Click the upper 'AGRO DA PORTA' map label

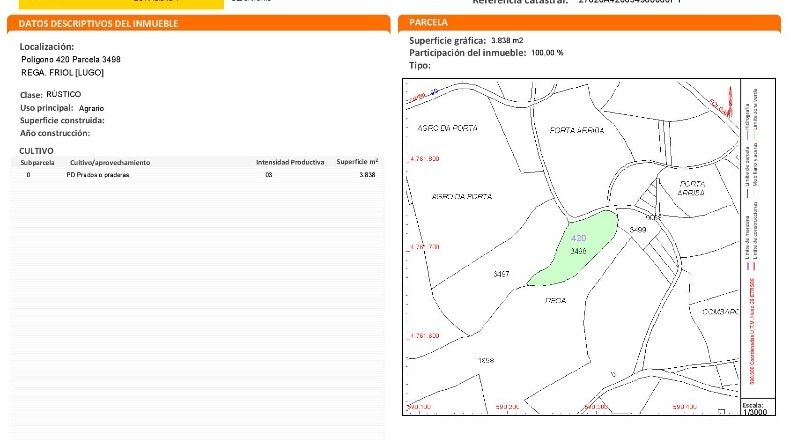pyautogui.click(x=447, y=128)
